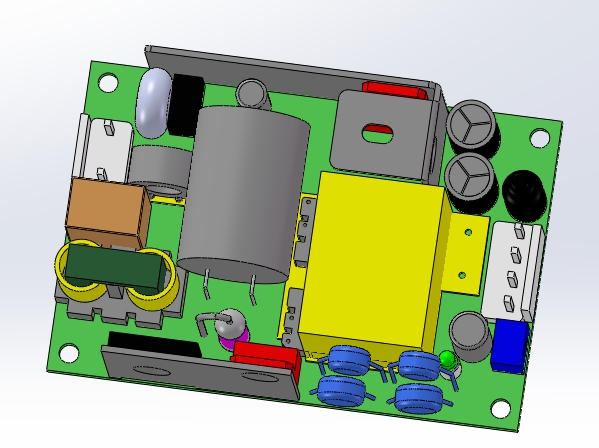Click the upper-right blue disc capacitor

[419, 366]
